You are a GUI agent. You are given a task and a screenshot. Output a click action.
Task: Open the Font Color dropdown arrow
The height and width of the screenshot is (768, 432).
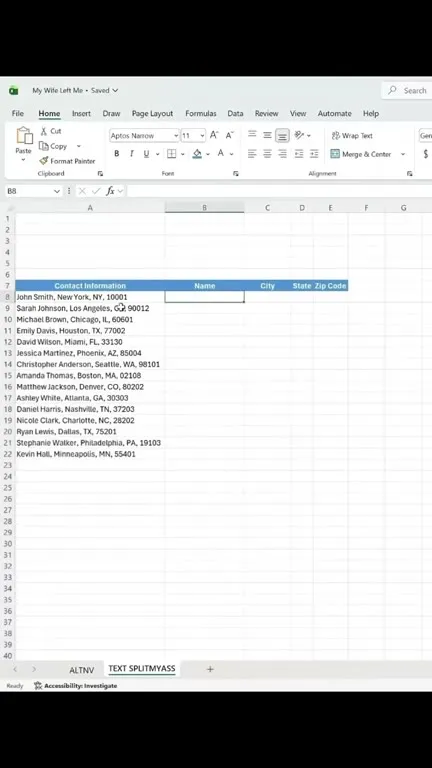pos(232,154)
